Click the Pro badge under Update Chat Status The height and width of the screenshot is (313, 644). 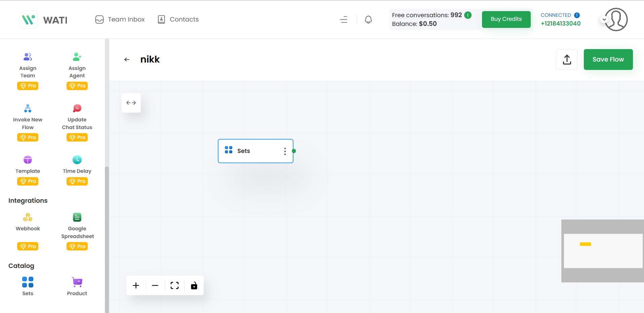pos(77,138)
